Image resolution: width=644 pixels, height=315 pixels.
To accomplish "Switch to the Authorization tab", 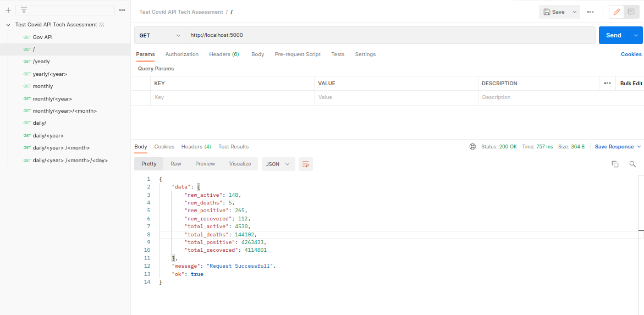I will click(182, 54).
